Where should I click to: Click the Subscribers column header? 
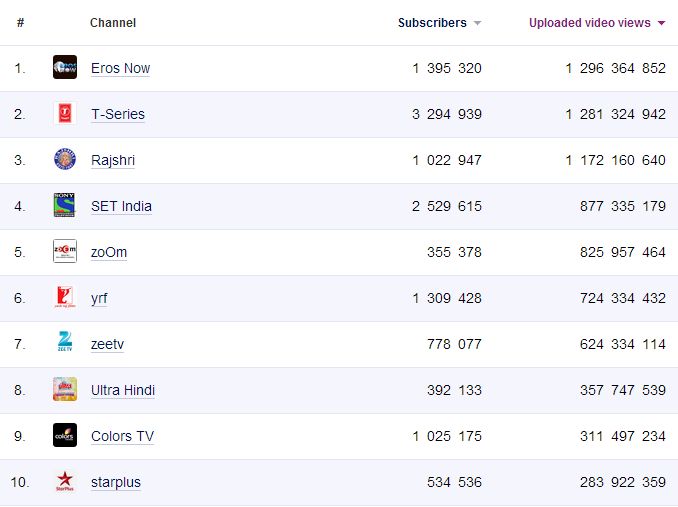click(x=432, y=23)
